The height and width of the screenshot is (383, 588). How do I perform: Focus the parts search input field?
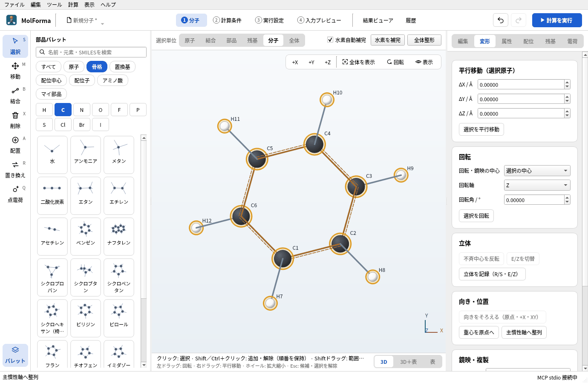pyautogui.click(x=91, y=52)
